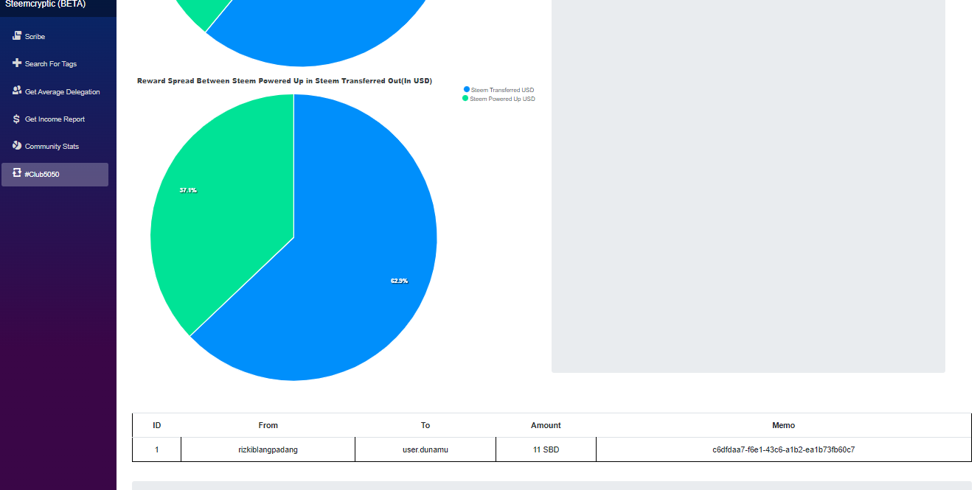Click the user.dunamu recipient cell
The image size is (980, 490).
425,449
